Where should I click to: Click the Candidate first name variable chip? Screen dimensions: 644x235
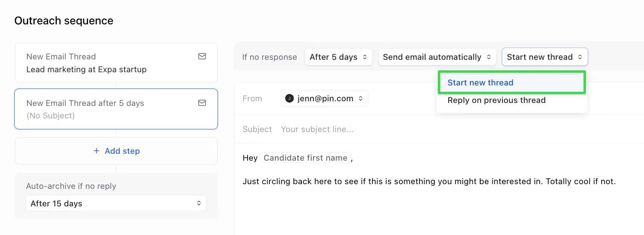(x=305, y=158)
